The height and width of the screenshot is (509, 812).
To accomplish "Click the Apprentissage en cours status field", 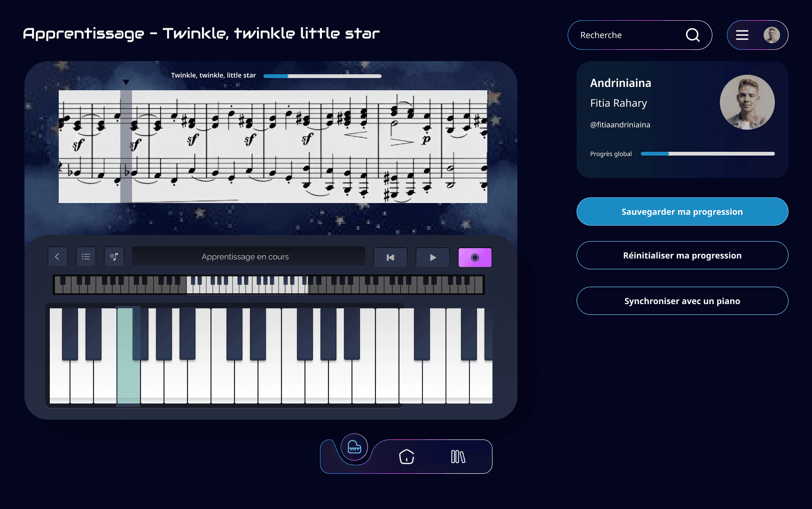I will point(249,257).
